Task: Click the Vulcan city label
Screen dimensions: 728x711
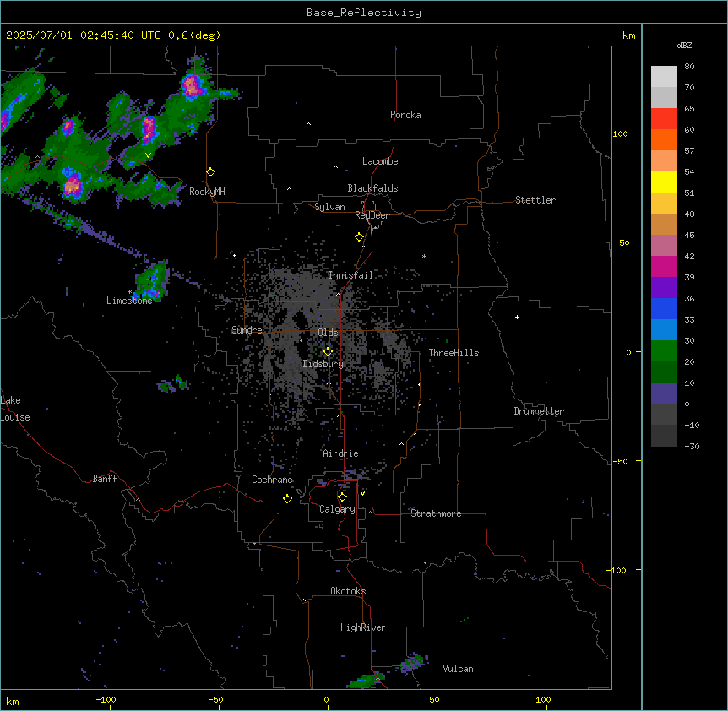Action: point(458,669)
